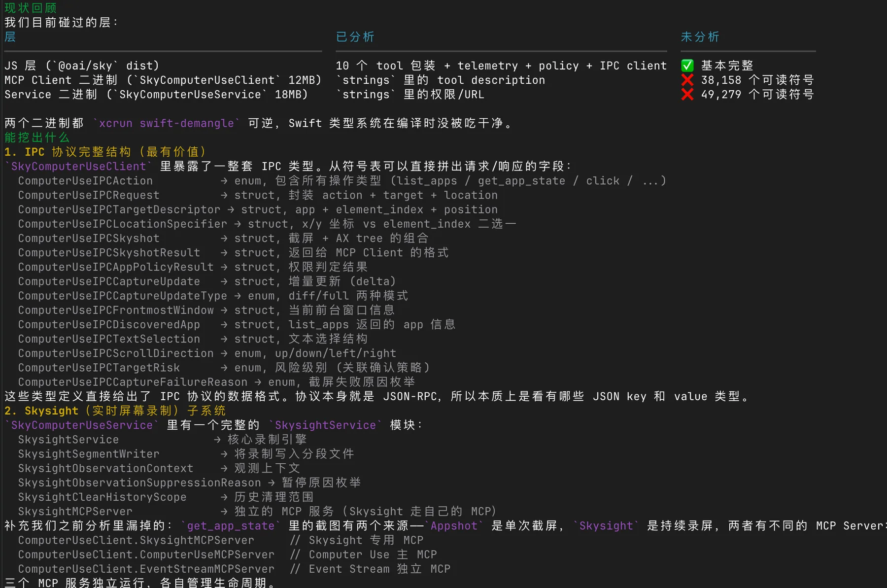Click the line ComputerUseIPCSkyshot (not Result)
The image size is (887, 588).
click(x=223, y=238)
